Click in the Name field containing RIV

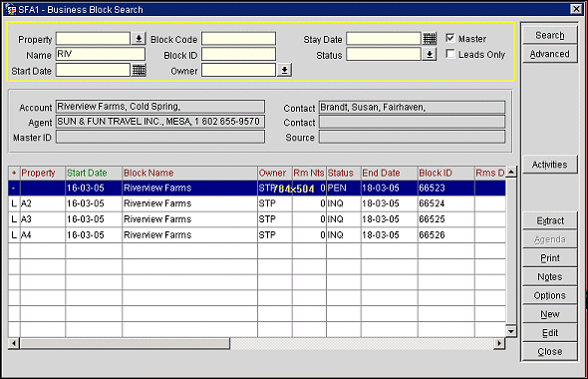tap(101, 55)
